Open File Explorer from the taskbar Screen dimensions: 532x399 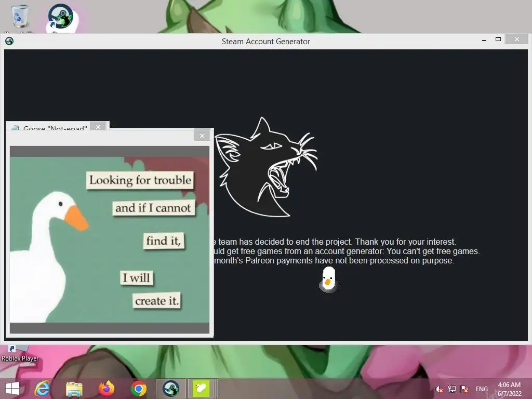pyautogui.click(x=74, y=389)
